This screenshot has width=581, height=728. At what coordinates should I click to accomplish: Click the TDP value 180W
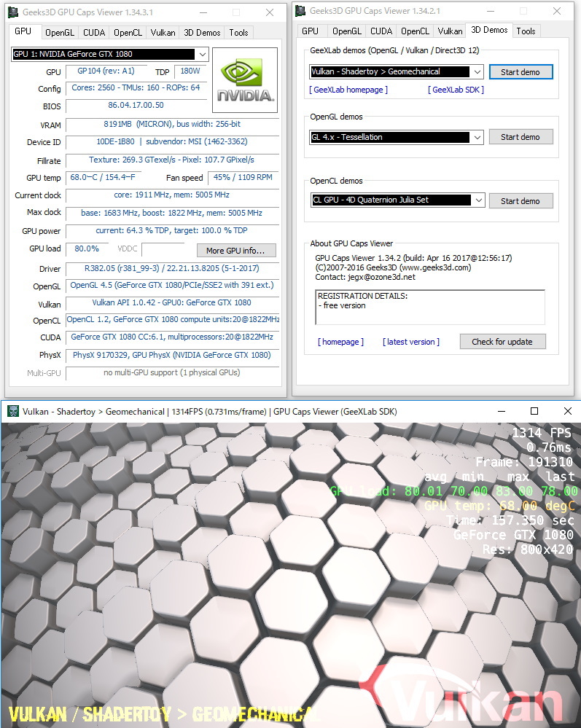tap(190, 71)
